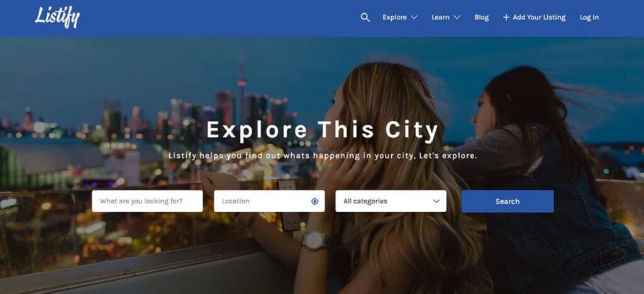Open the All categories dropdown
This screenshot has height=294, width=644.
tap(391, 201)
